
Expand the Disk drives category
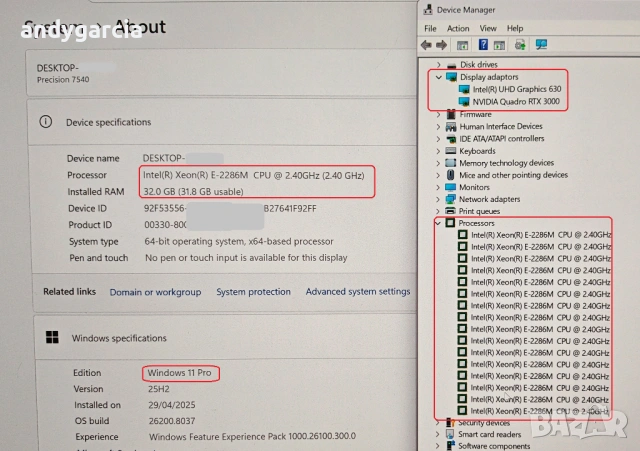point(438,65)
